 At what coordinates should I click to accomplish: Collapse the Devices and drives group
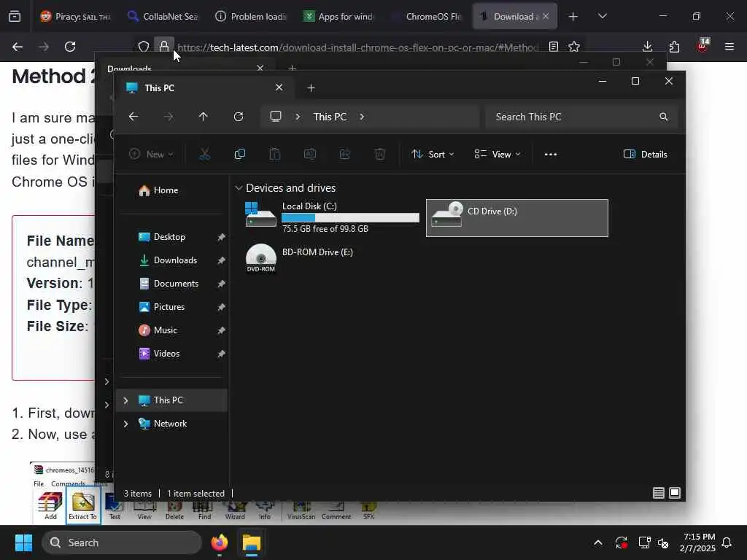coord(239,188)
